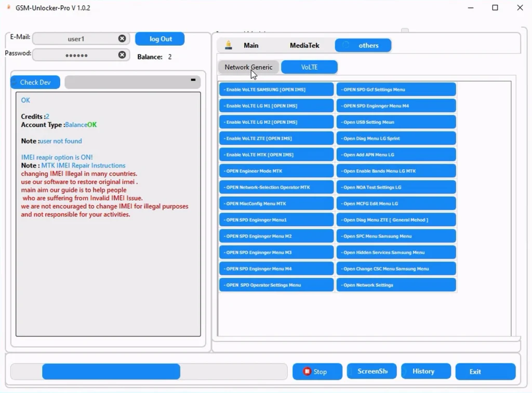Click the Check Dev button
The width and height of the screenshot is (532, 393).
click(35, 83)
